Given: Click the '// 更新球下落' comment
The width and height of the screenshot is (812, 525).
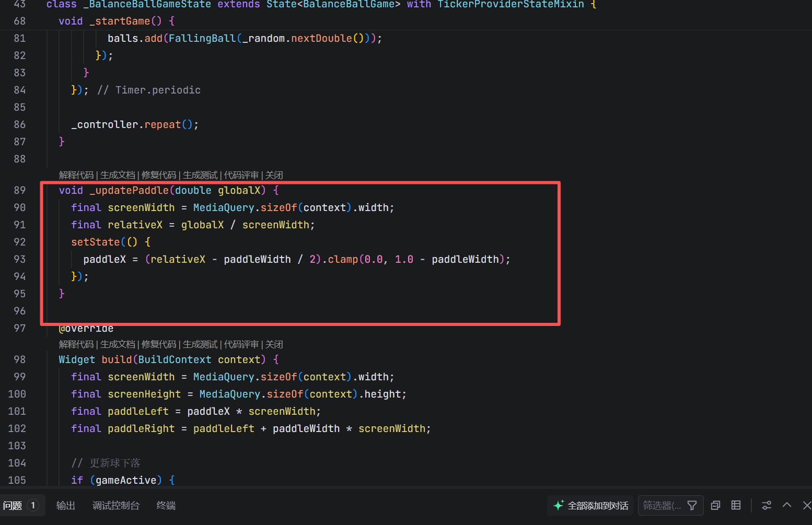Looking at the screenshot, I should 106,463.
